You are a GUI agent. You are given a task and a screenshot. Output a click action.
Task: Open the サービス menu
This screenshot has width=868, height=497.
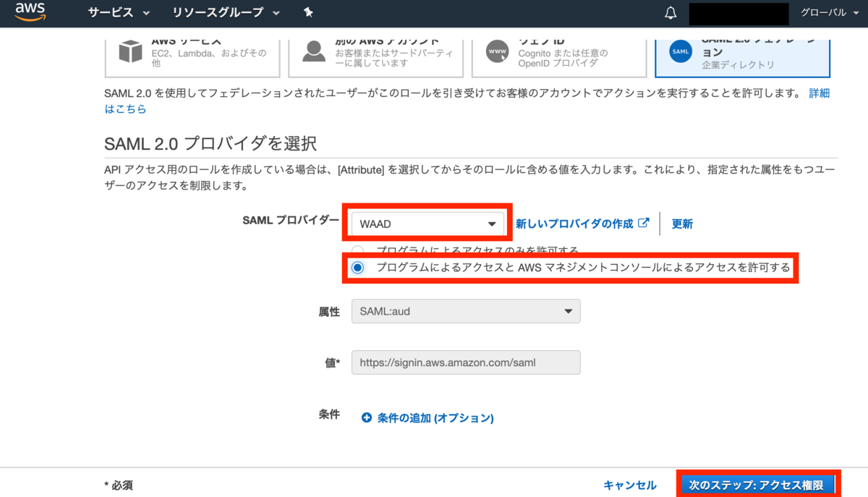click(119, 13)
